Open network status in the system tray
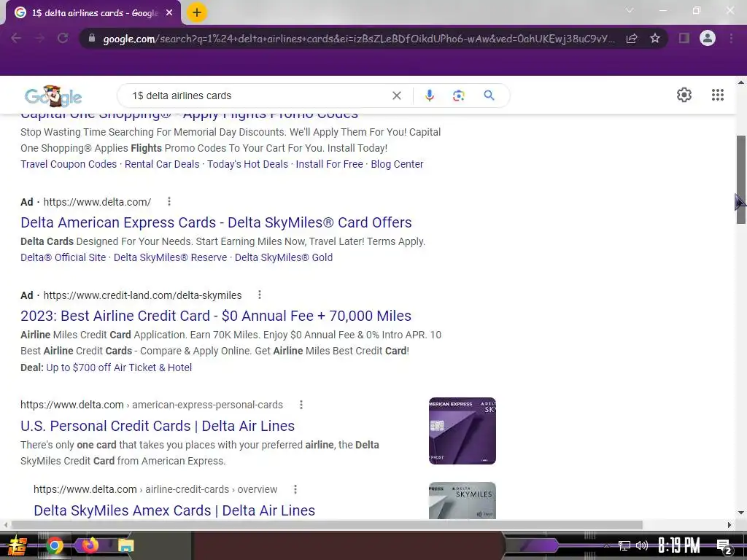The image size is (747, 560). (x=624, y=545)
